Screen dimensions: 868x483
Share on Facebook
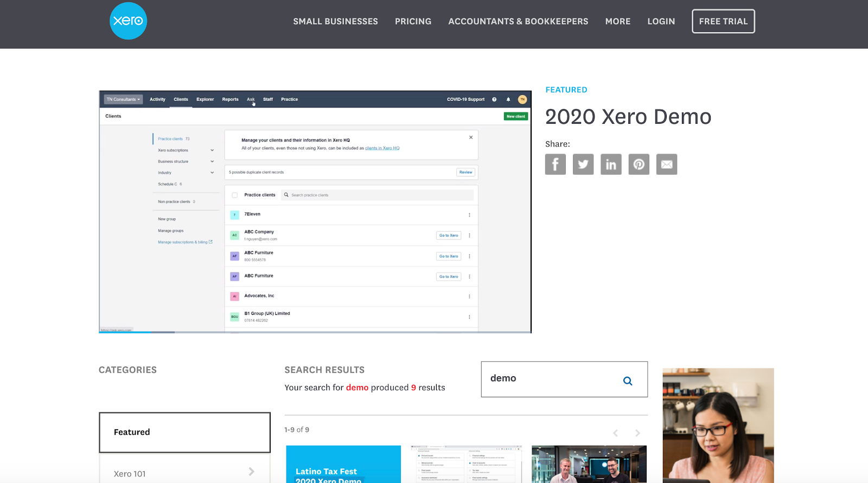556,164
